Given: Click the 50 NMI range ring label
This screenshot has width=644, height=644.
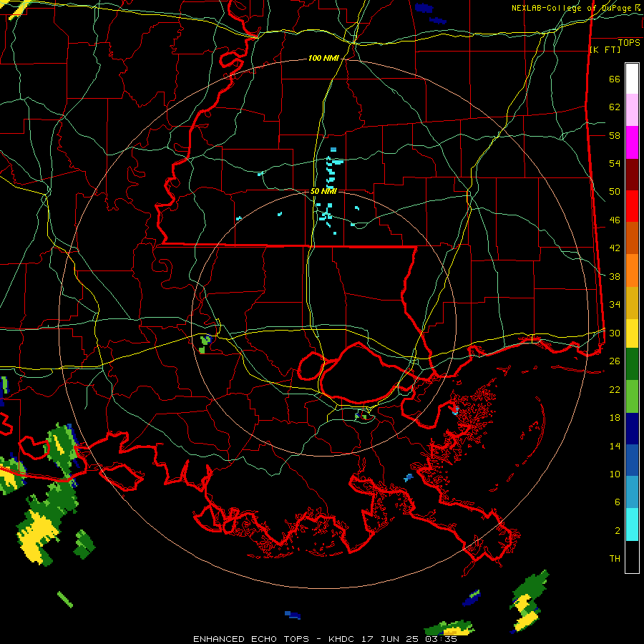Looking at the screenshot, I should coord(323,191).
